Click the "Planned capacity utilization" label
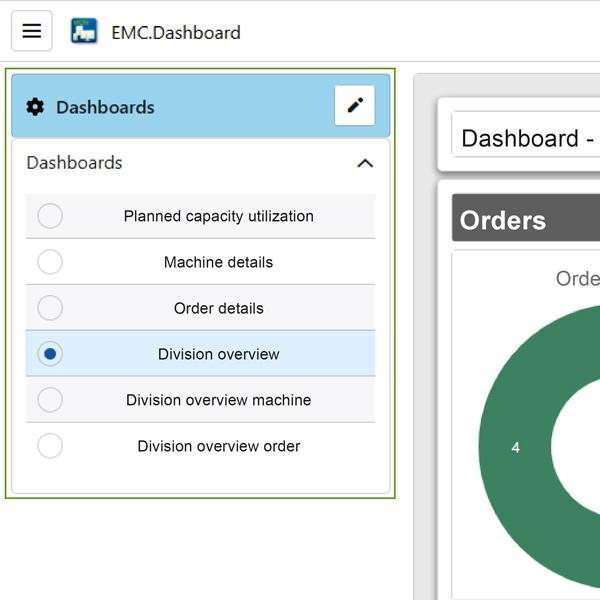Image resolution: width=600 pixels, height=600 pixels. click(x=218, y=217)
